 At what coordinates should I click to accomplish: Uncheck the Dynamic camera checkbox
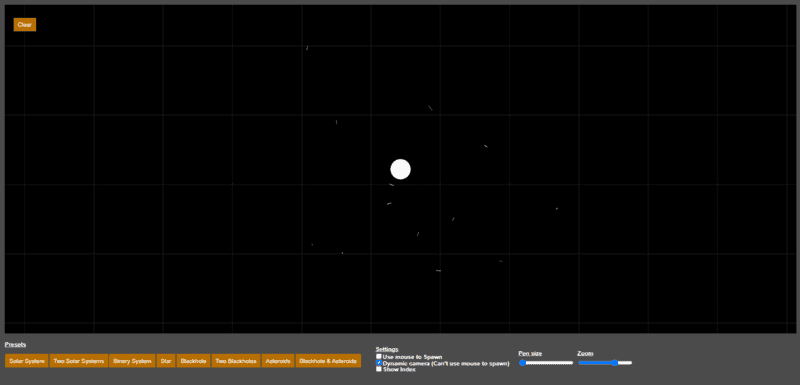379,363
